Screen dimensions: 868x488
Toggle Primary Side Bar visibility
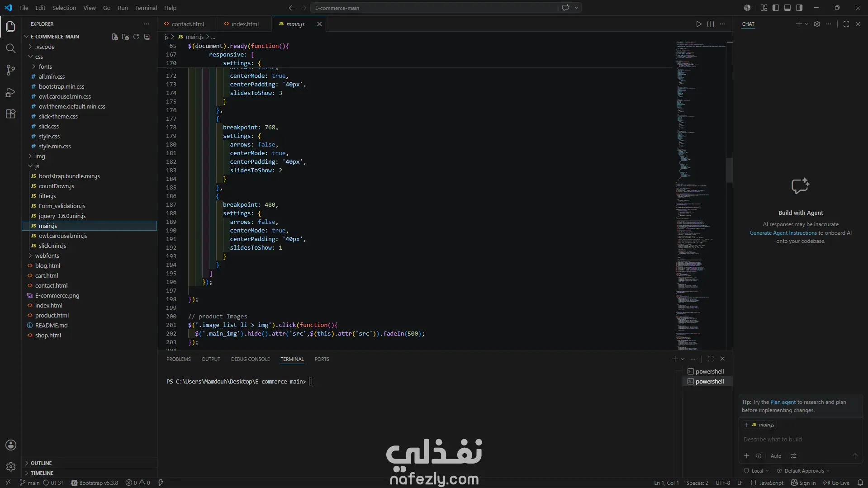pos(776,8)
